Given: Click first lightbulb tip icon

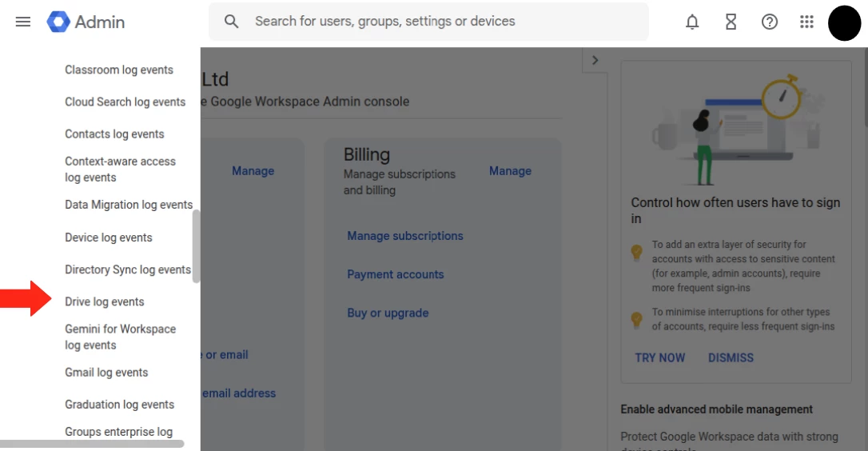Looking at the screenshot, I should (x=636, y=253).
